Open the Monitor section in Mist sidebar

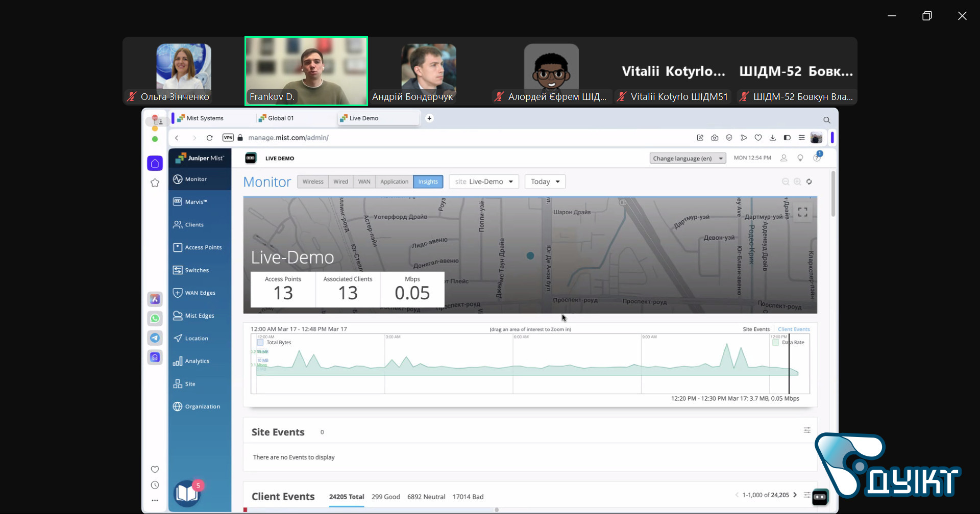200,179
